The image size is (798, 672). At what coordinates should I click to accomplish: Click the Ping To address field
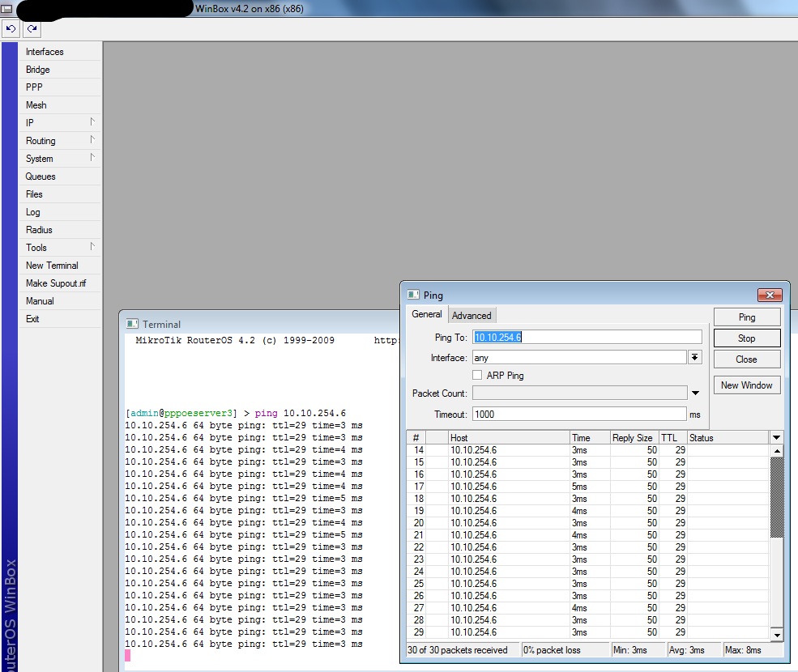pyautogui.click(x=587, y=337)
